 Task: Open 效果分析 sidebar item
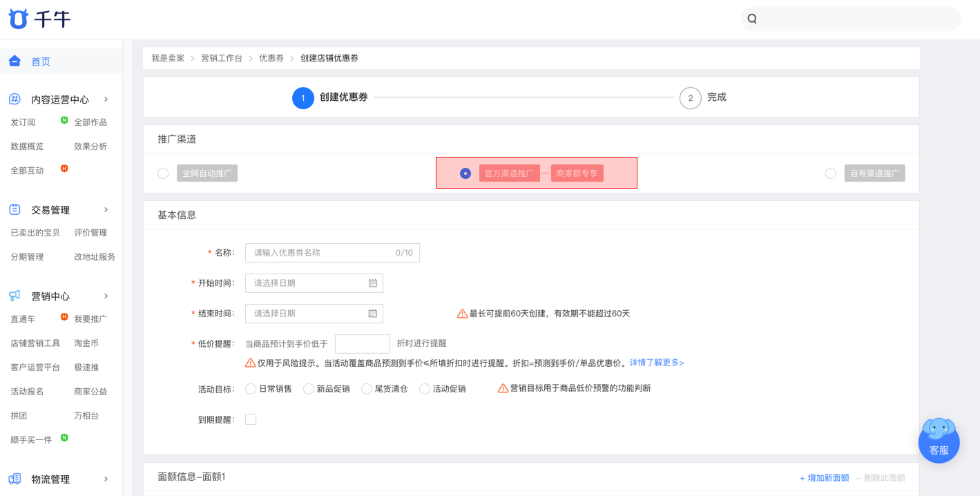90,146
